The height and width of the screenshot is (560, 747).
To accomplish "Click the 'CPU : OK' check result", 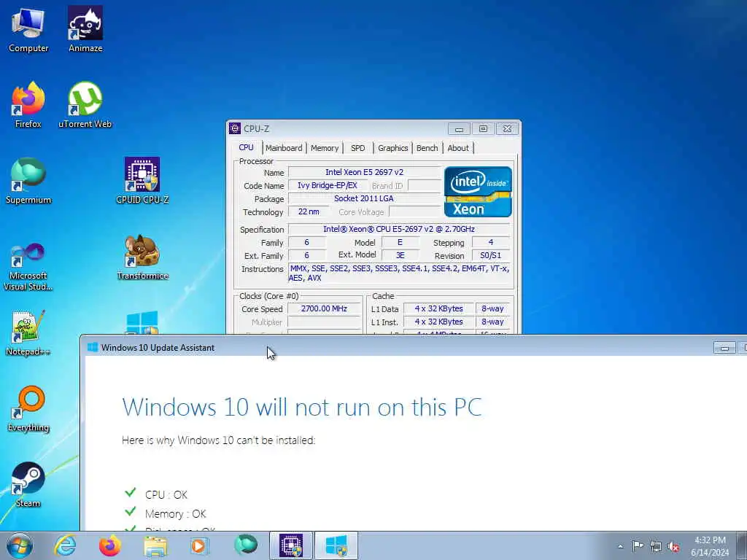I will (166, 495).
